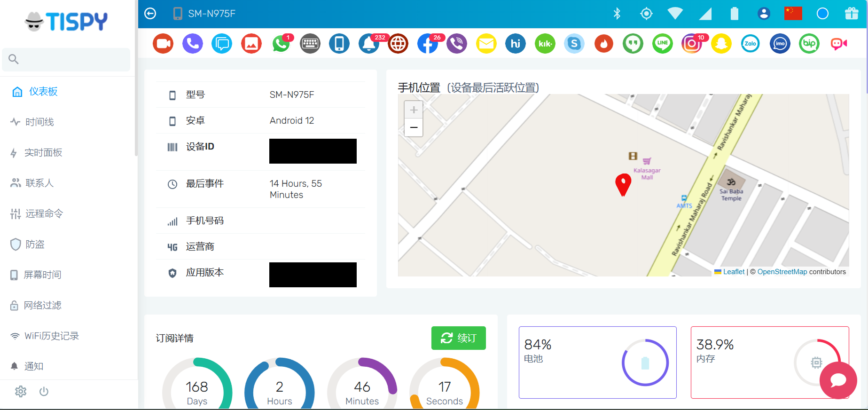Click the circle status icon in header

tap(822, 14)
